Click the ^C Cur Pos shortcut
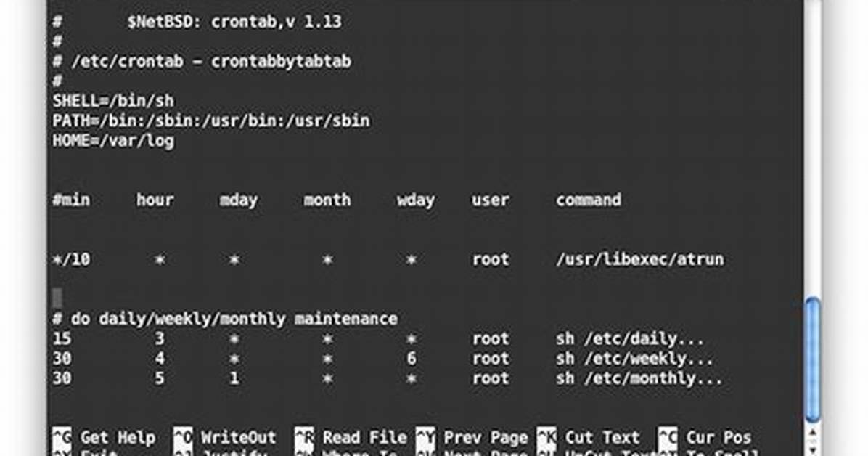868x456 pixels. coord(704,438)
